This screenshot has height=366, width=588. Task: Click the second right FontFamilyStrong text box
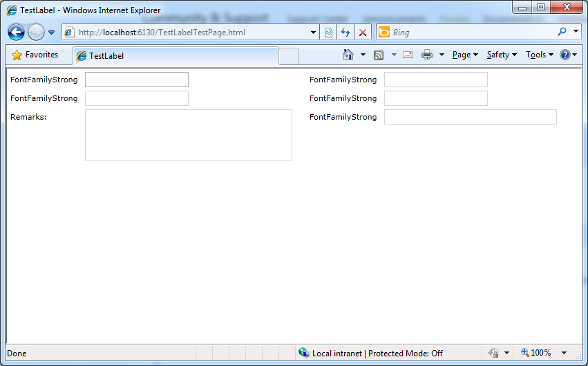click(436, 98)
